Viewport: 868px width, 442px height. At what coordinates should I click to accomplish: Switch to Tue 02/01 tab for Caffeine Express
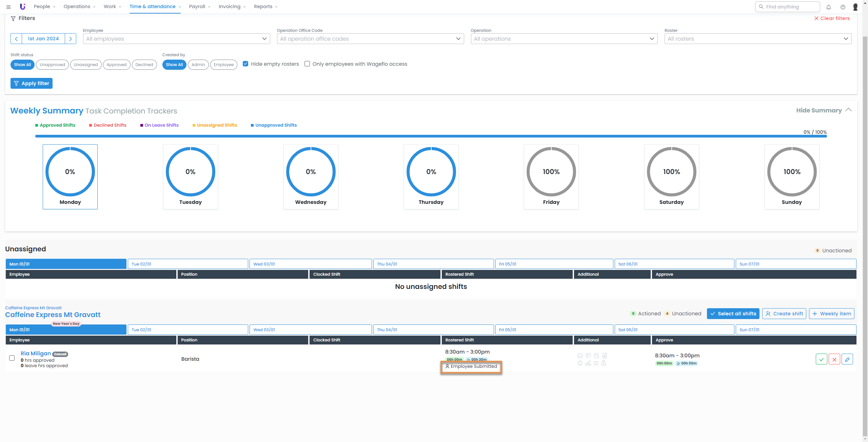(x=188, y=330)
